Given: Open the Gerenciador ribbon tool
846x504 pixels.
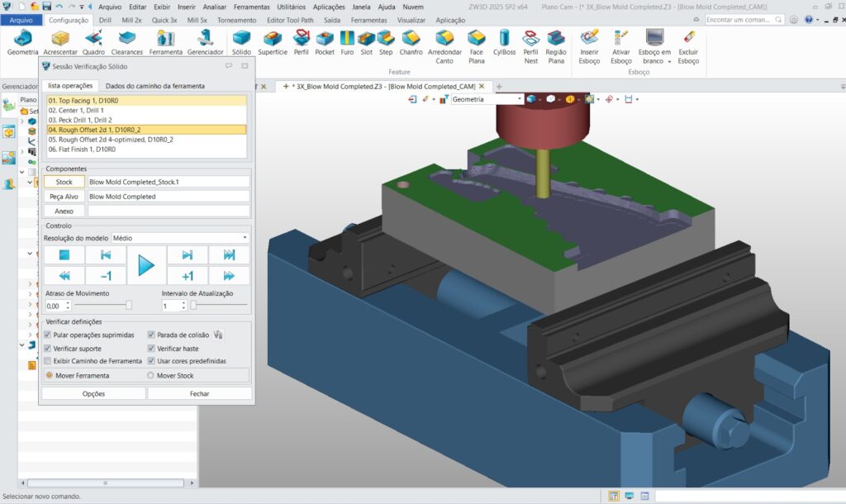Looking at the screenshot, I should [205, 42].
